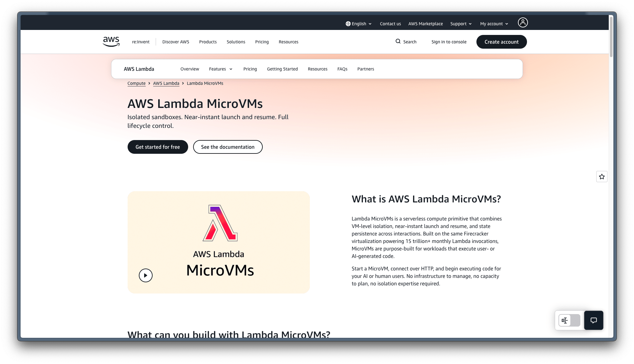Click the 'AWS Lambda MicroVMs' page title
This screenshot has width=634, height=364.
click(195, 104)
